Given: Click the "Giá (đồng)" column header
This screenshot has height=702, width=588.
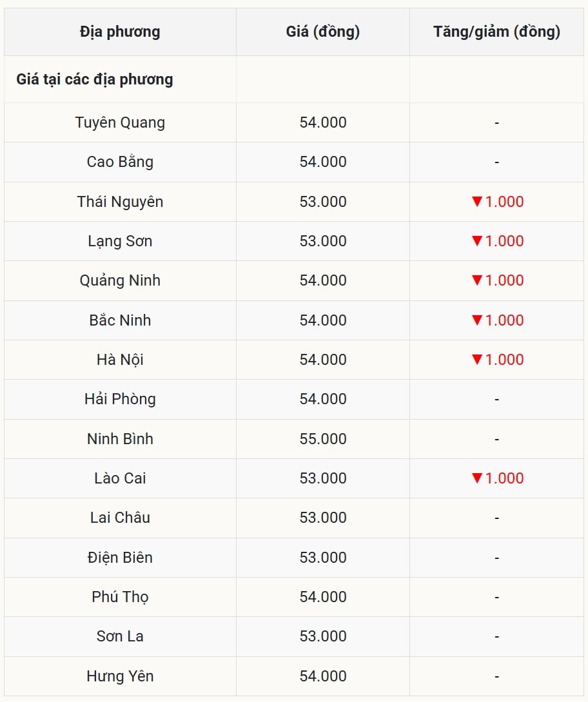Looking at the screenshot, I should coord(322,32).
